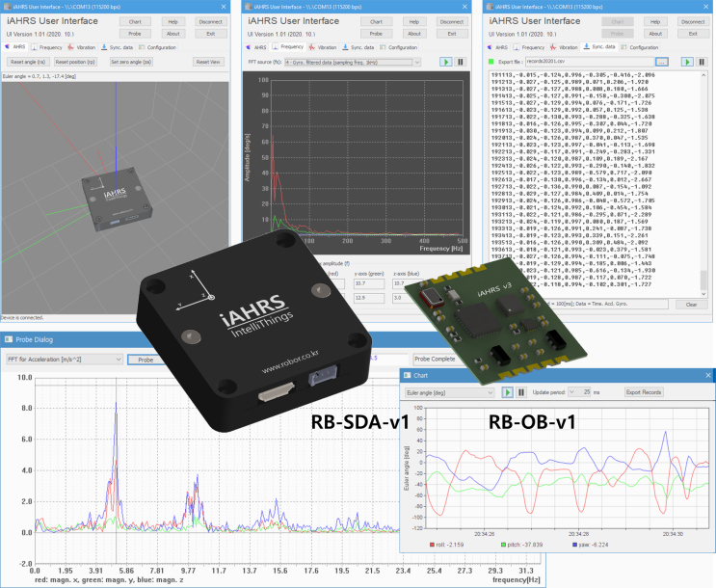Click Vibration tab waveform icon in left window

click(x=70, y=47)
